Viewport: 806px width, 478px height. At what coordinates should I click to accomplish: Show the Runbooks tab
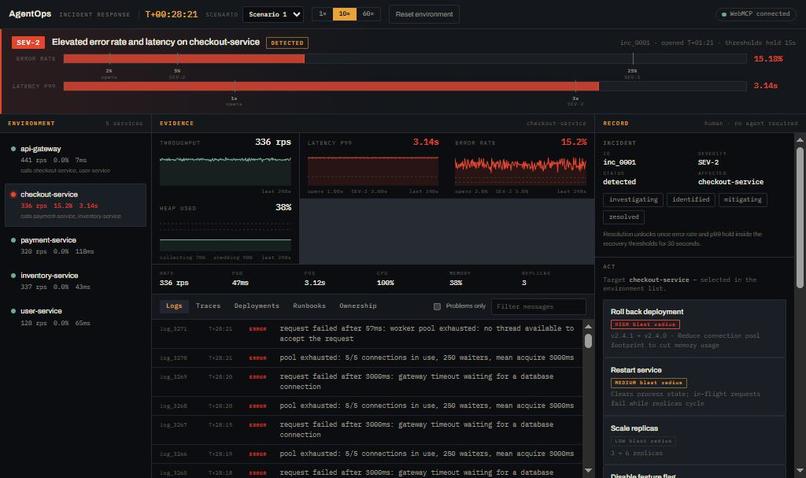click(x=309, y=306)
